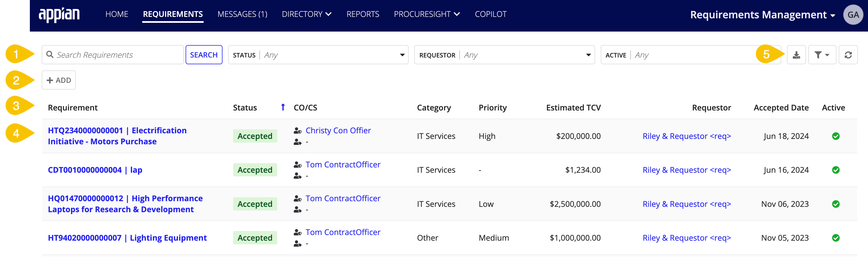Click the export download icon
The width and height of the screenshot is (868, 257).
796,55
